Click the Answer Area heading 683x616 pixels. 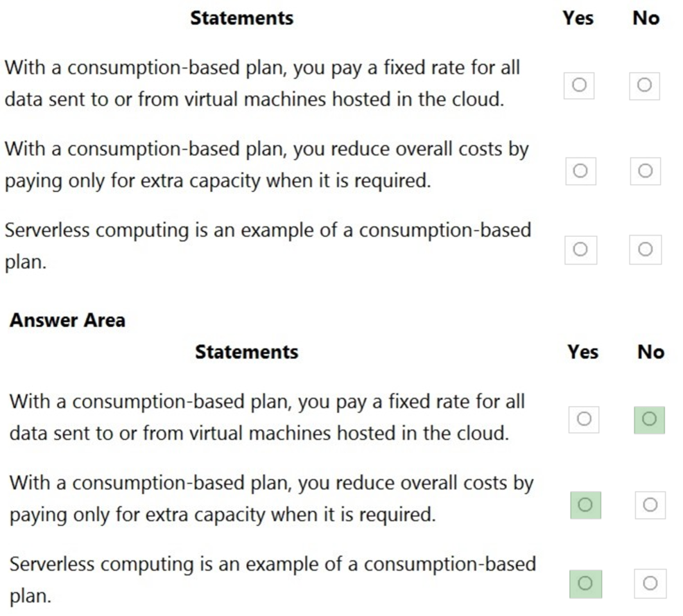67,320
